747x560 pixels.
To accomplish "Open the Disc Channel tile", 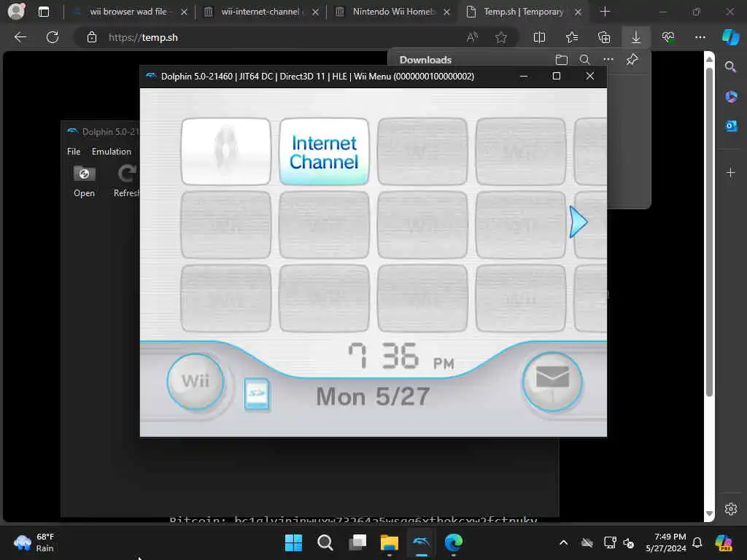I will [x=226, y=152].
